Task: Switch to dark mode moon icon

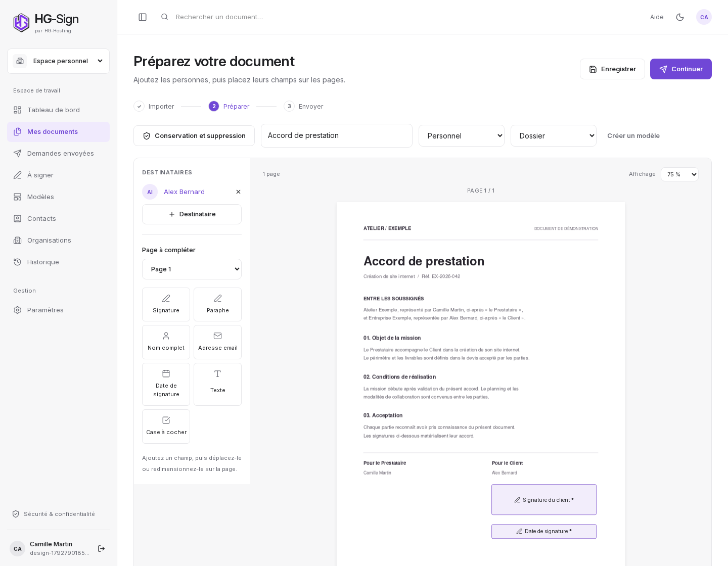Action: point(680,17)
